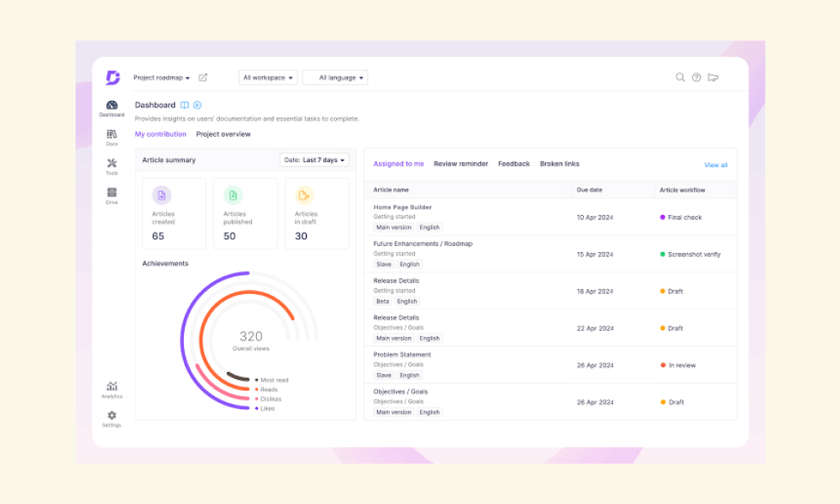Click the book icon next to Dashboard title
Viewport: 840px width, 504px height.
[x=184, y=105]
